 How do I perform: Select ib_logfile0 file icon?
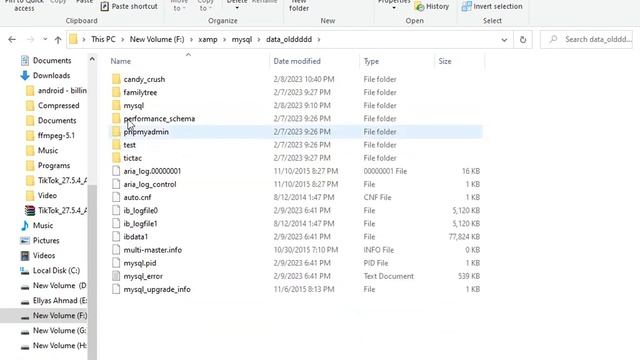click(116, 211)
